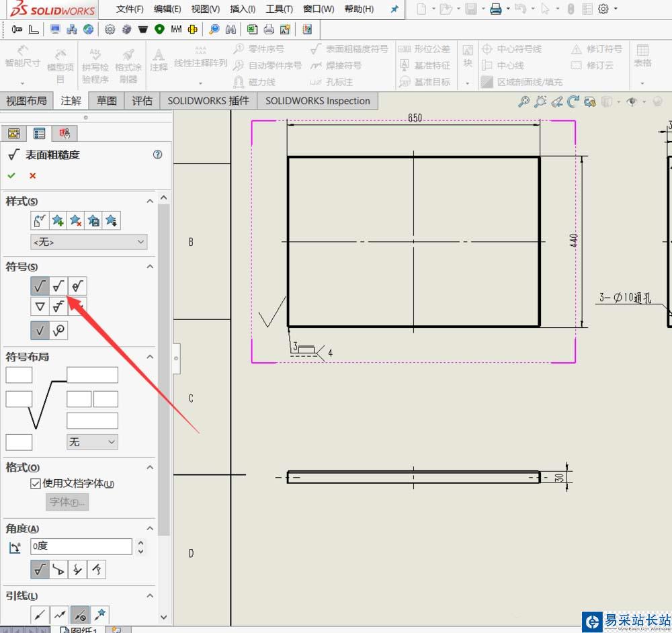Select the basic surface finish symbol
Image resolution: width=672 pixels, height=633 pixels.
pyautogui.click(x=40, y=286)
